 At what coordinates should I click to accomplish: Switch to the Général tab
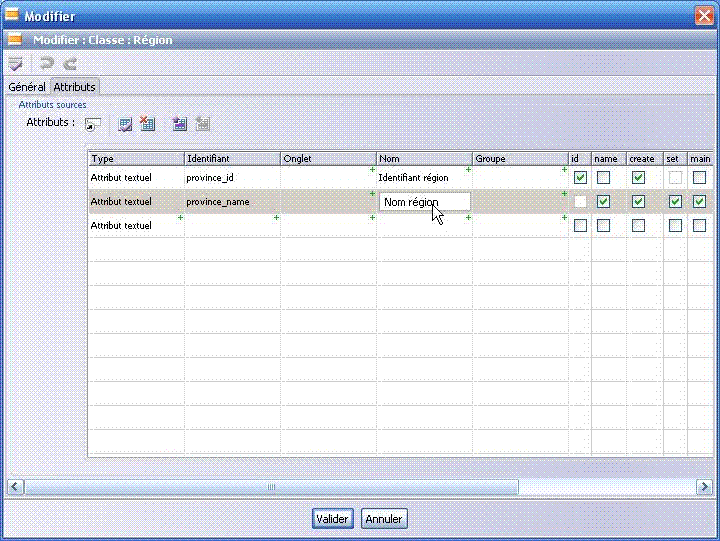coord(27,87)
